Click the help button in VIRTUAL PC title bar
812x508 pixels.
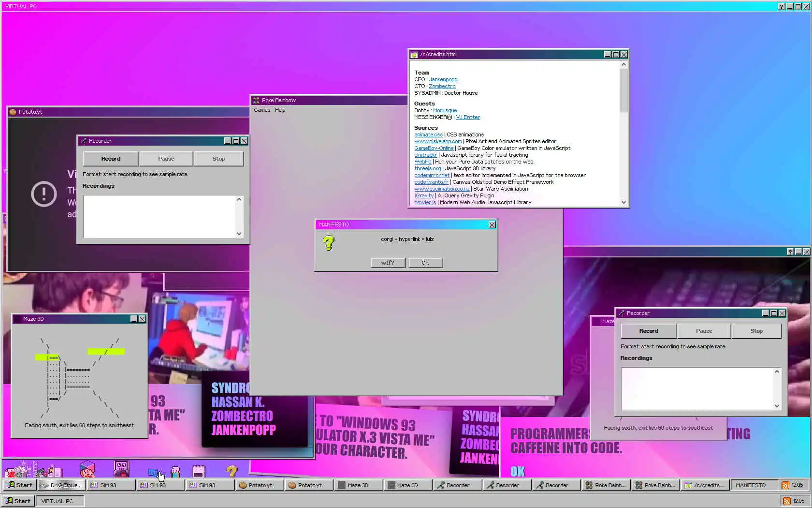tap(782, 6)
